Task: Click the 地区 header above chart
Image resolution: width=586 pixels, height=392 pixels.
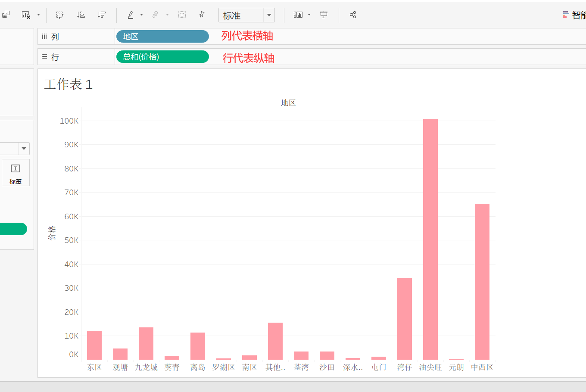Action: pos(288,103)
